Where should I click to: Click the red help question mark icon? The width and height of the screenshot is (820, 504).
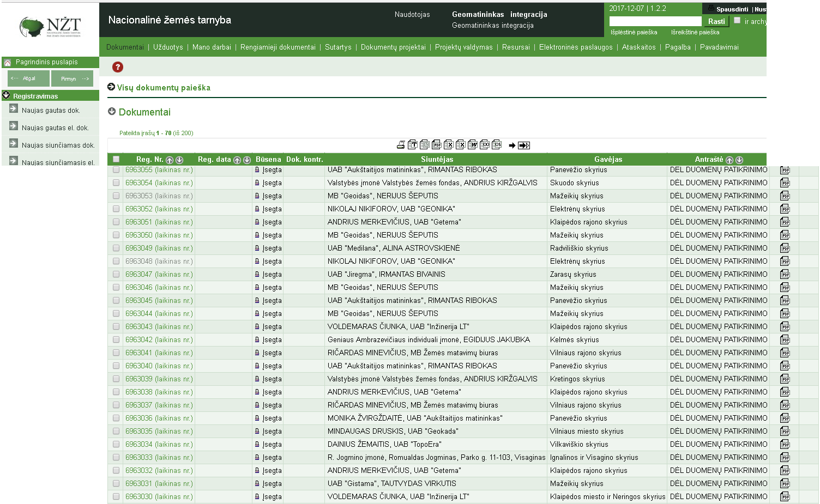[118, 67]
